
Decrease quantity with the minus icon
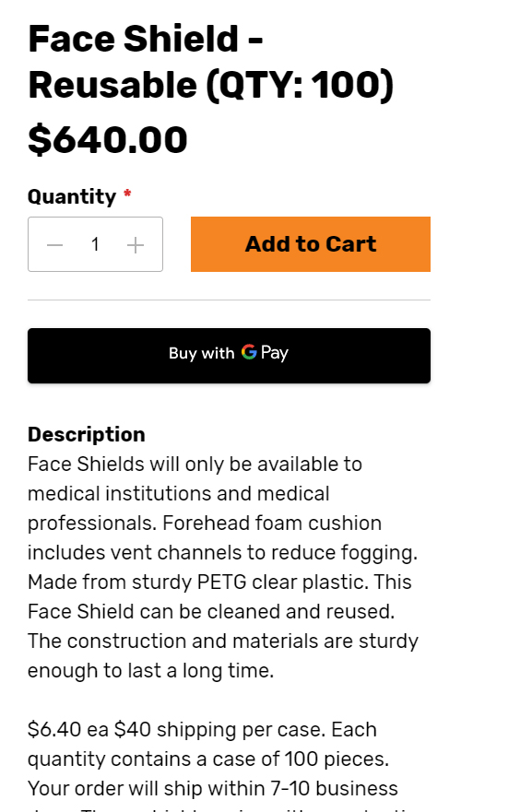tap(55, 244)
